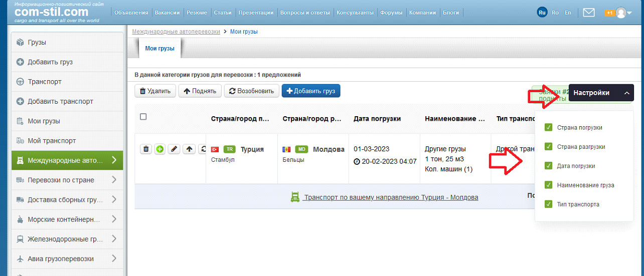This screenshot has width=644, height=276.
Task: Open the envelope messages icon in header
Action: point(589,13)
